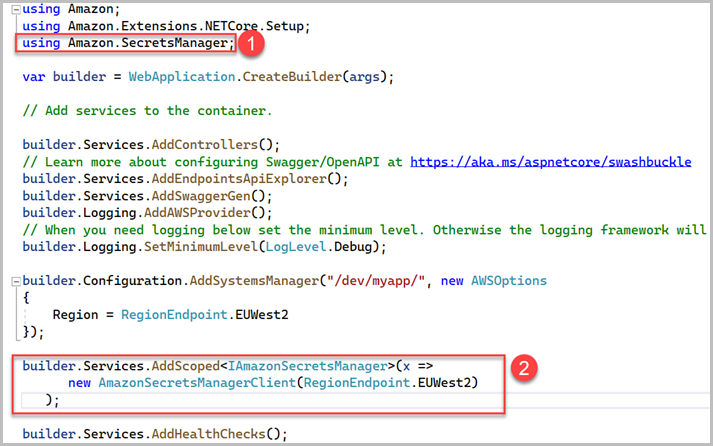The width and height of the screenshot is (713, 446).
Task: Click the using Amazon.Extensions.NETCore.Setup line
Action: (x=165, y=26)
